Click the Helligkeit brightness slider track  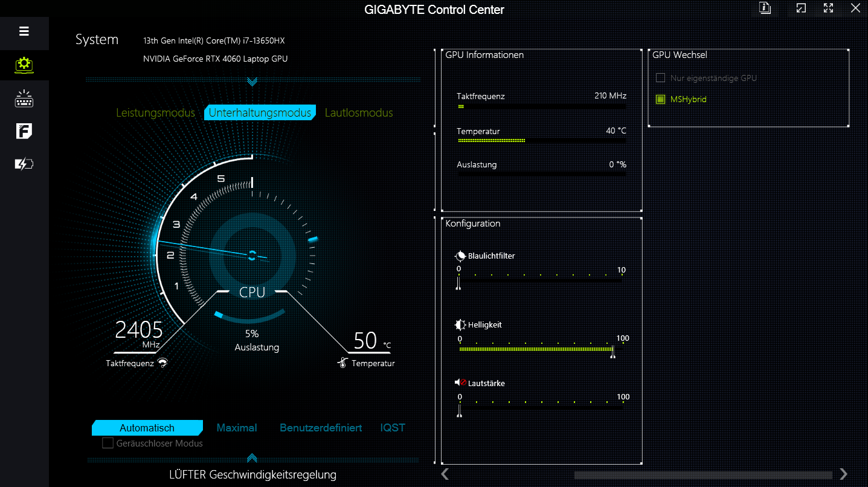538,349
